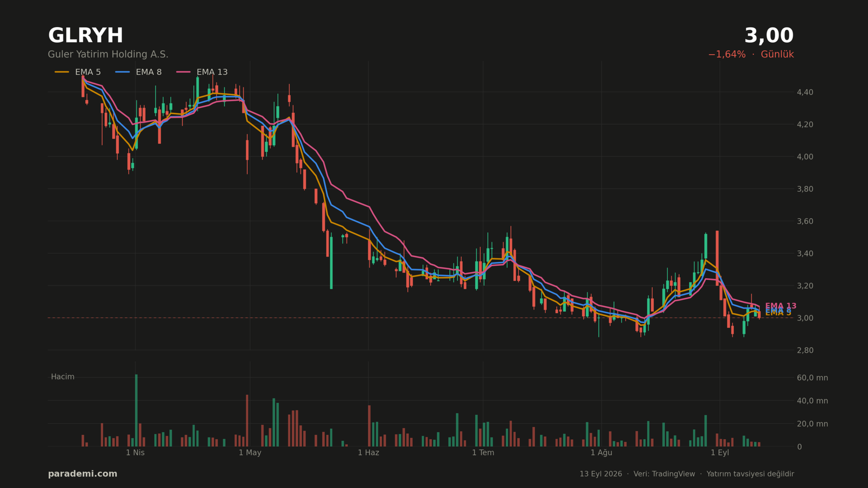
Task: Click the GLRYH ticker title
Action: coord(86,36)
